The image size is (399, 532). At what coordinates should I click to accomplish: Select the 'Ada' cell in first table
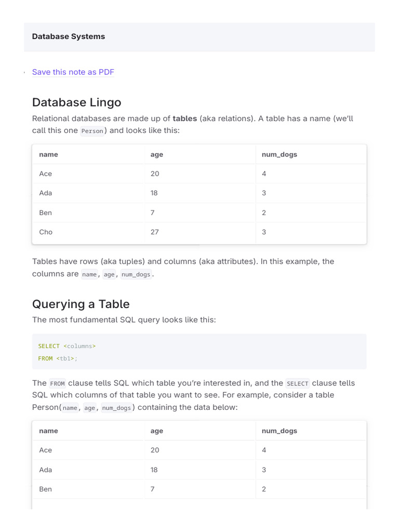pyautogui.click(x=46, y=193)
